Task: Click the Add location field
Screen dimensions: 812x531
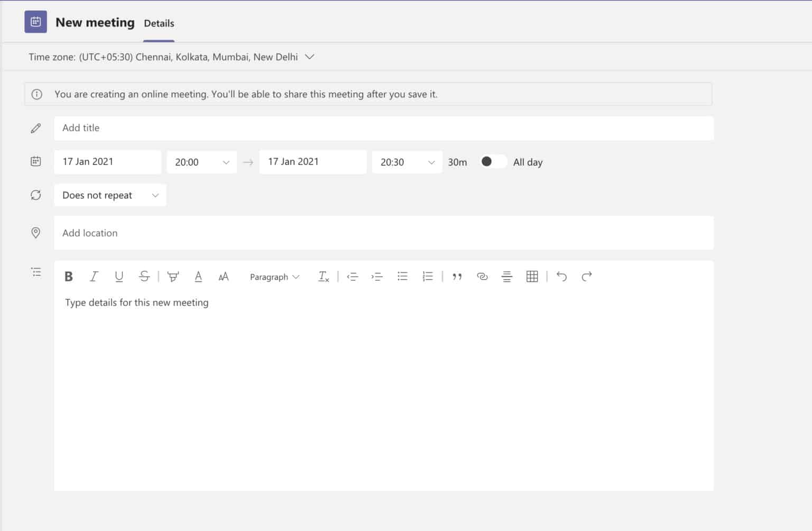Action: pyautogui.click(x=211, y=233)
